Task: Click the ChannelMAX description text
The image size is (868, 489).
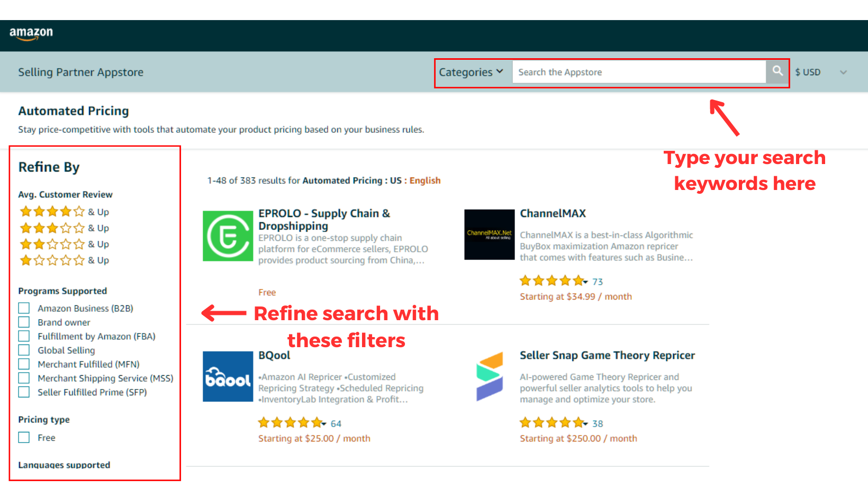Action: coord(607,246)
